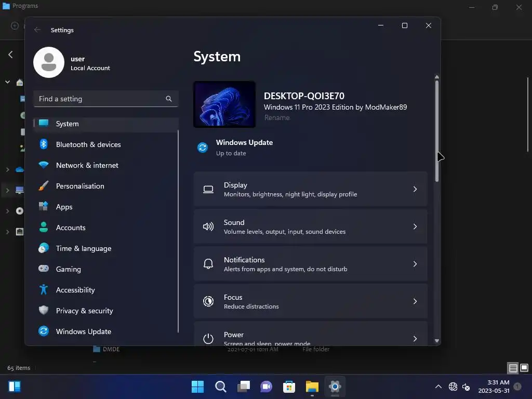Select Accounts in the sidebar
Viewport: 532px width, 399px height.
tap(106, 228)
